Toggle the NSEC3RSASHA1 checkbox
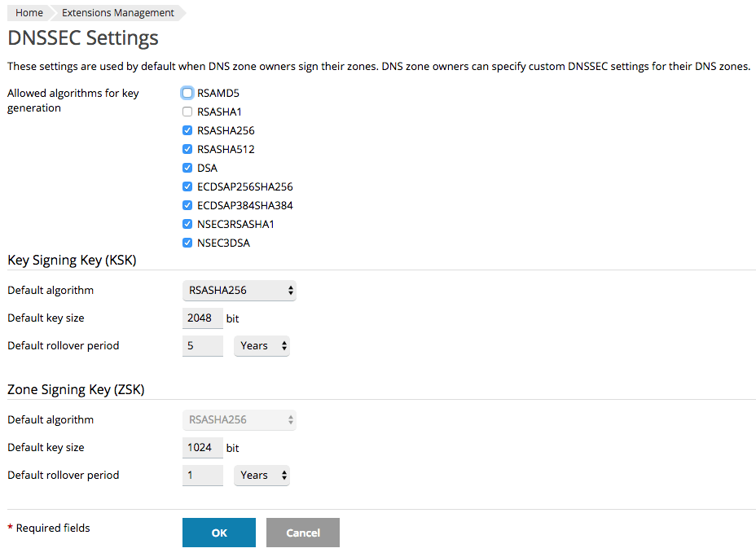This screenshot has height=557, width=756. click(187, 224)
